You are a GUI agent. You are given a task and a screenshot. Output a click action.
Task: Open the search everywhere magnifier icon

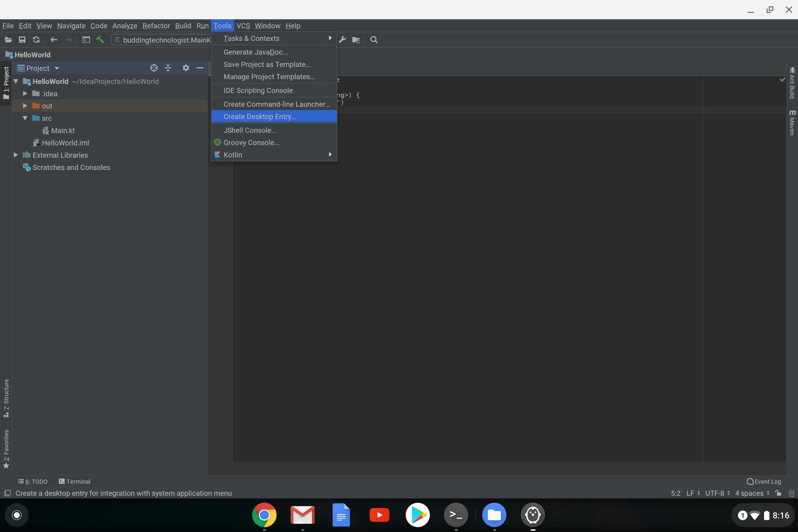374,40
